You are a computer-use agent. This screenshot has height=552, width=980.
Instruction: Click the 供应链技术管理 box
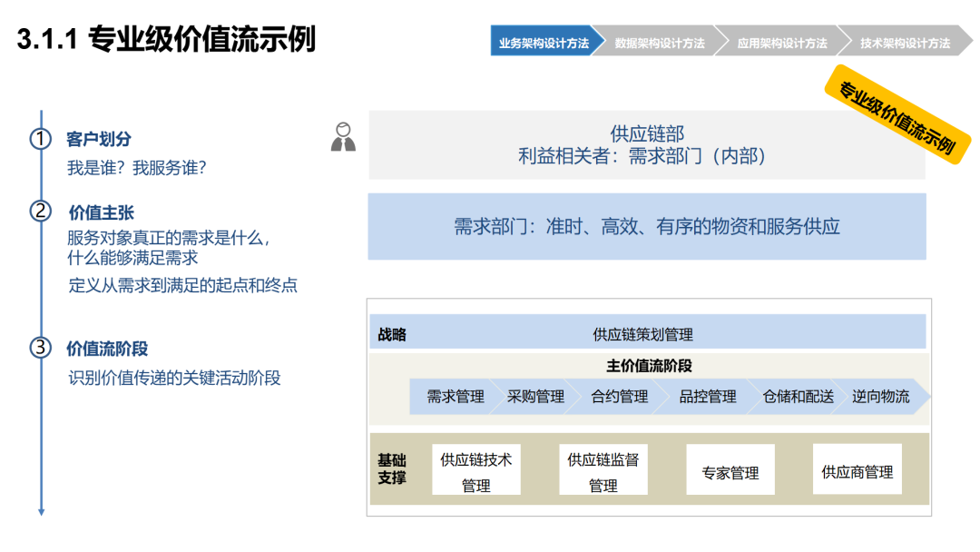476,470
